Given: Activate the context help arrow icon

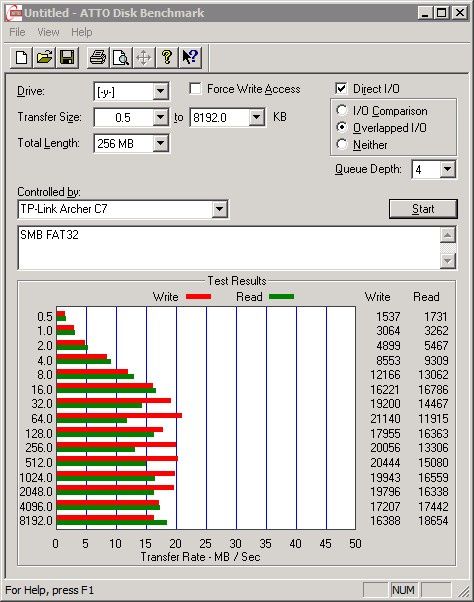Looking at the screenshot, I should 190,58.
